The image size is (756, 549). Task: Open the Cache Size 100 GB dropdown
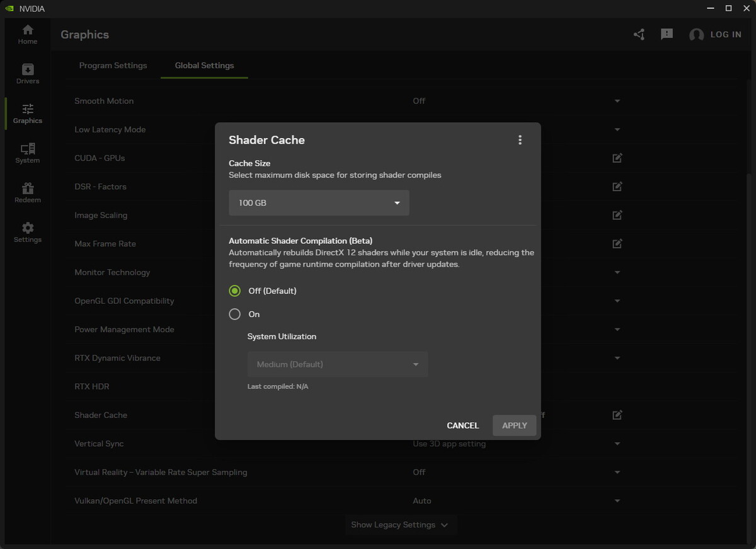pyautogui.click(x=319, y=203)
